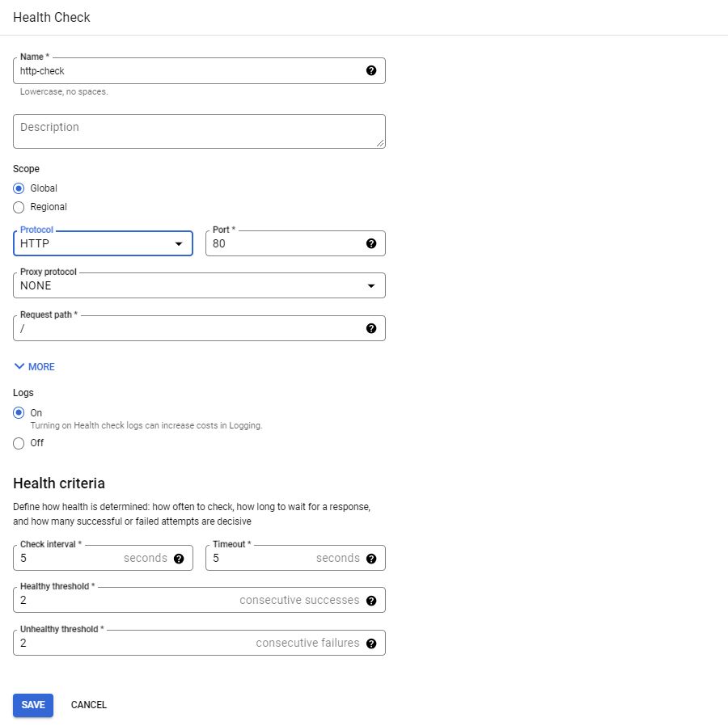The image size is (728, 726).
Task: Click the Port number input field
Action: (x=283, y=243)
